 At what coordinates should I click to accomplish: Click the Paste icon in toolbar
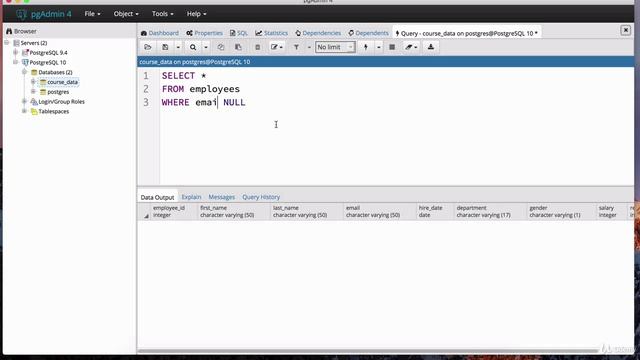point(238,47)
